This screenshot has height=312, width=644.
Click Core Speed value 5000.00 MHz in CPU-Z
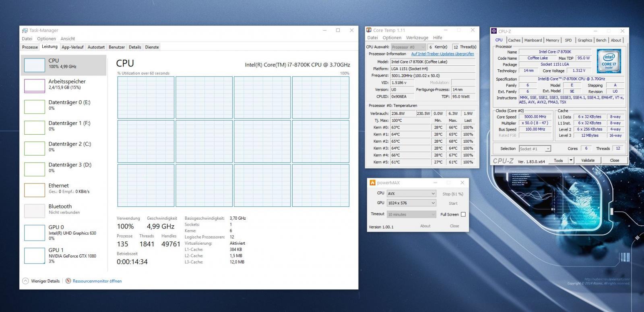535,117
